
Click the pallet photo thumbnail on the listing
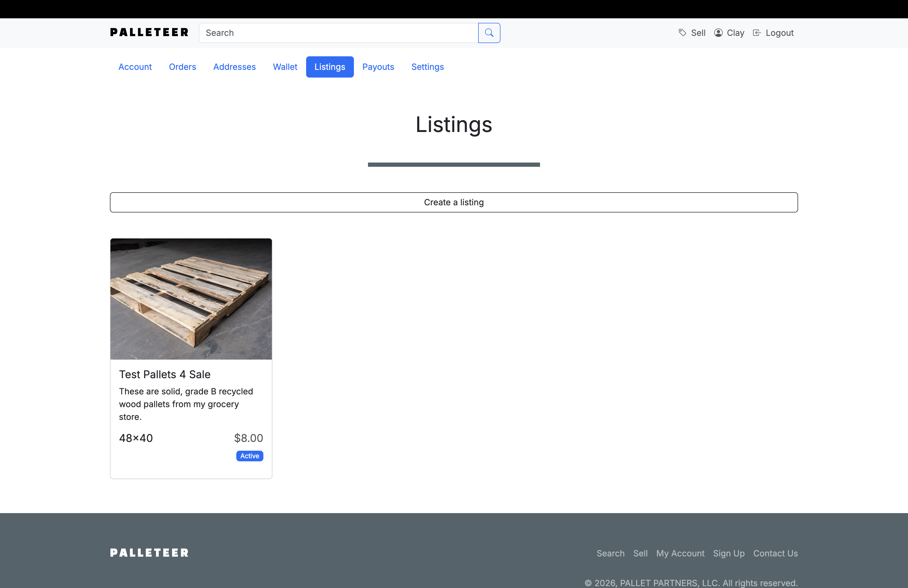click(x=191, y=299)
